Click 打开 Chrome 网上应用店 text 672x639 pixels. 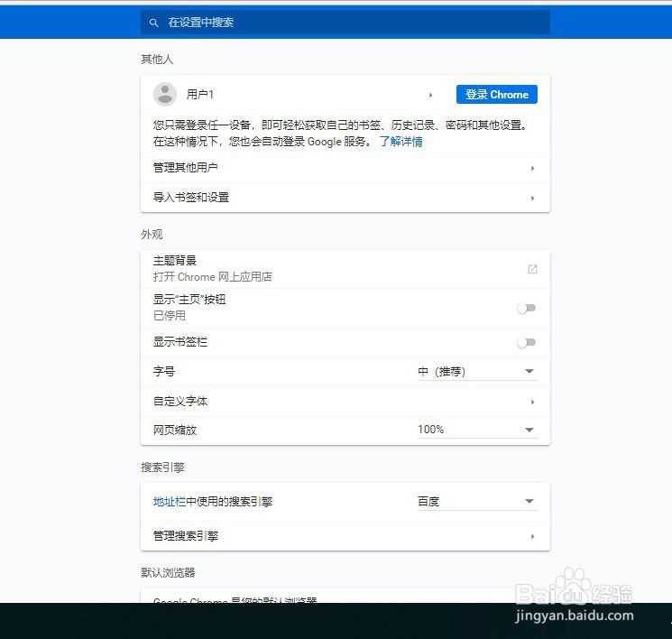tap(213, 276)
